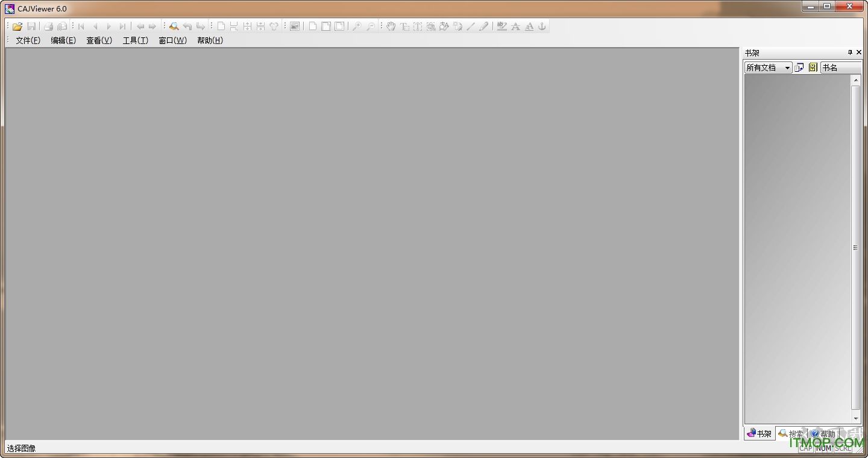
Task: Click the underline text 'A' icon
Action: [529, 27]
